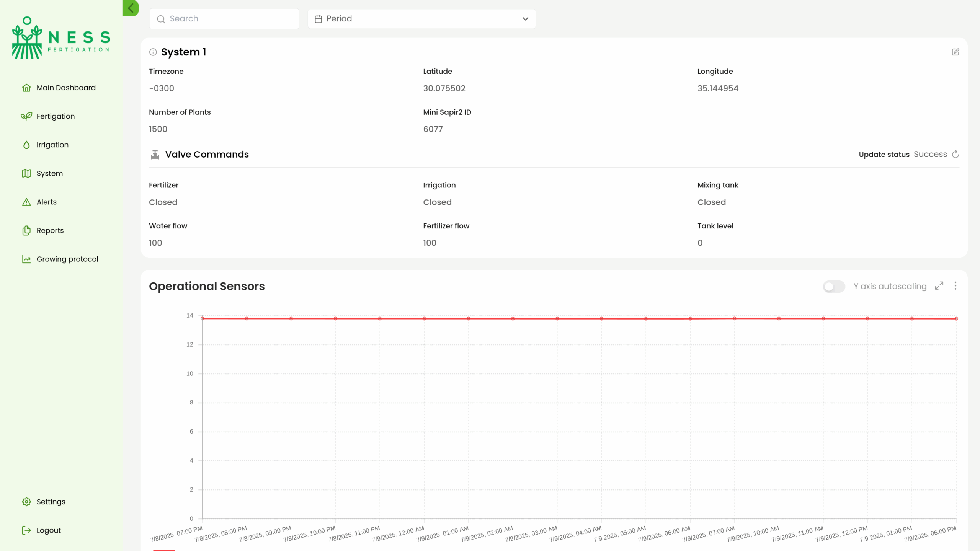
Task: Toggle Y axis autoscaling switch
Action: click(834, 286)
